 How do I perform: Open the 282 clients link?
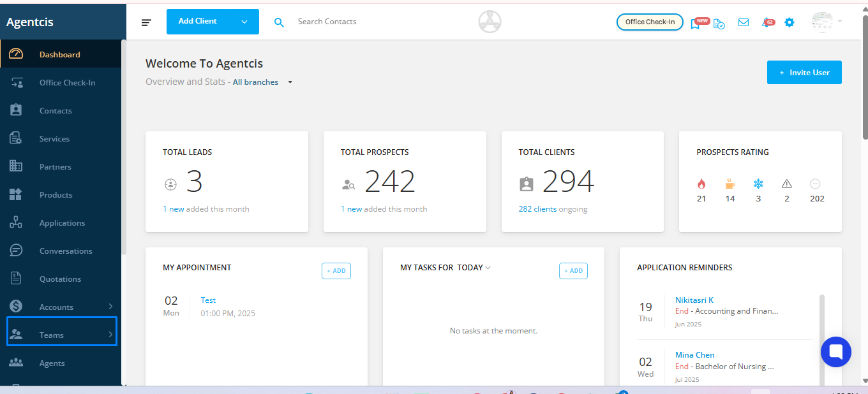tap(537, 209)
